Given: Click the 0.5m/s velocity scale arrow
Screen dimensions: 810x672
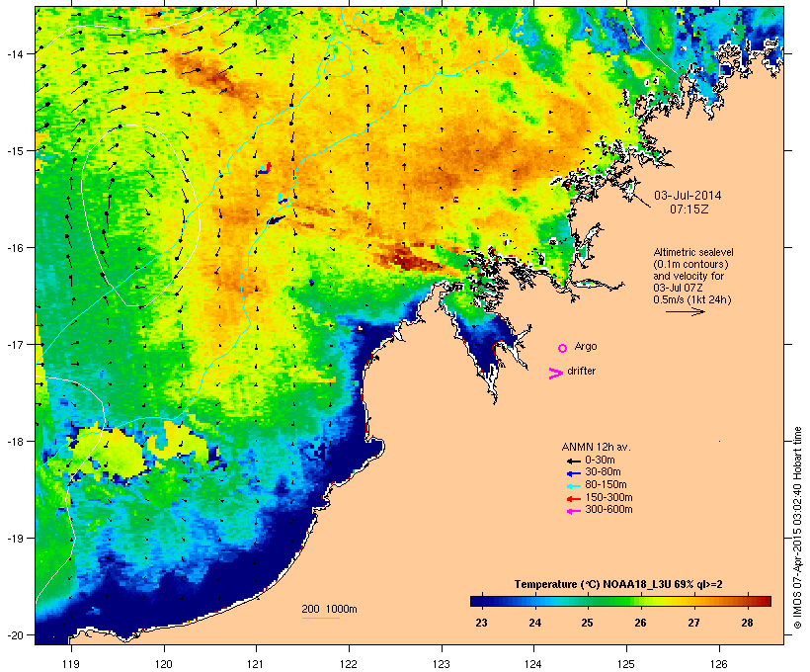Looking at the screenshot, I should coord(685,311).
